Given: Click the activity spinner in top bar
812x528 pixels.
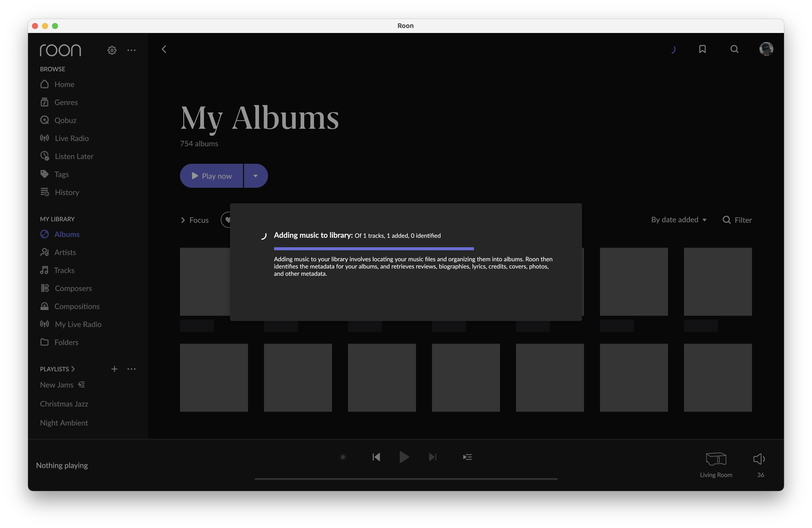Looking at the screenshot, I should click(x=673, y=50).
